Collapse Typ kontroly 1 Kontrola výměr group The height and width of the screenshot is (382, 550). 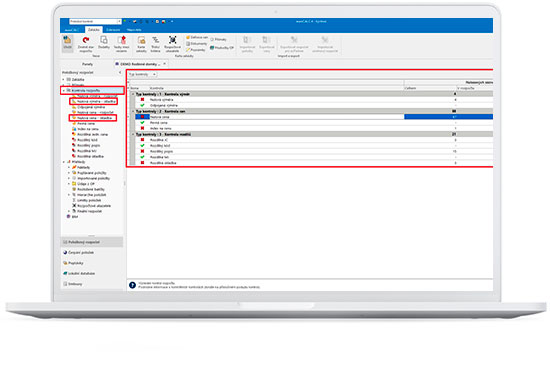click(133, 94)
